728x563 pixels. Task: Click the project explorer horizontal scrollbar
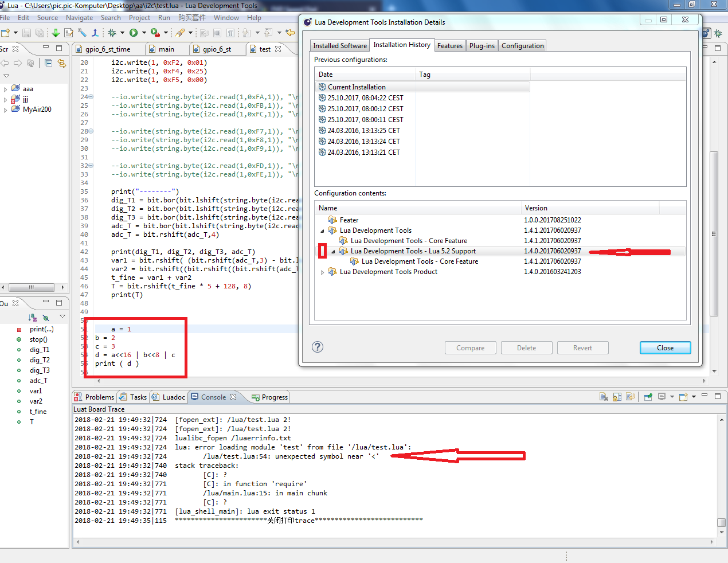click(32, 287)
